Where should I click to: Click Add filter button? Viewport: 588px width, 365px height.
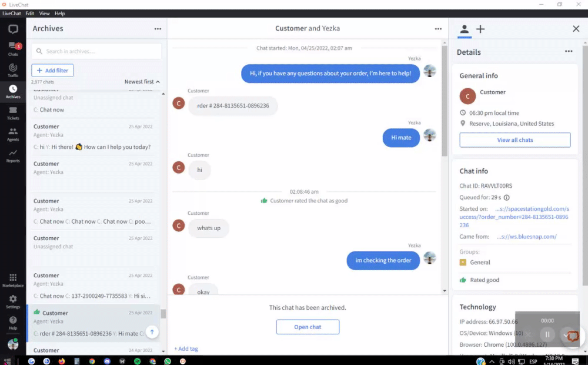point(52,71)
